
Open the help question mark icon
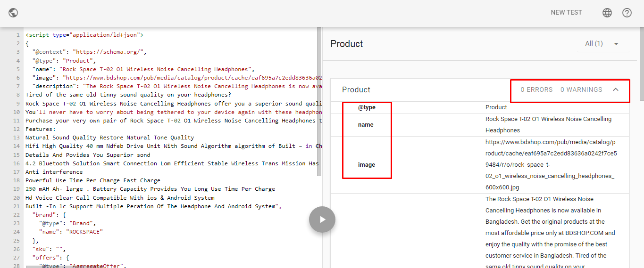[627, 13]
